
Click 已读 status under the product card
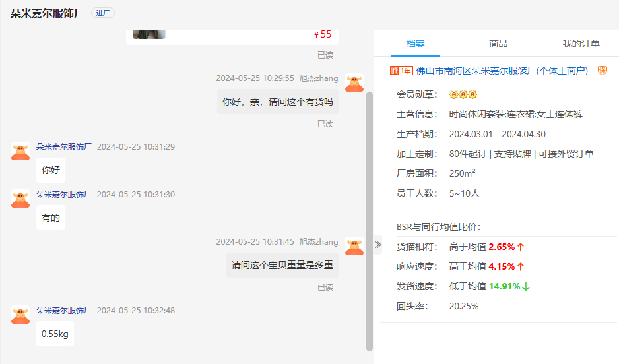[x=325, y=55]
